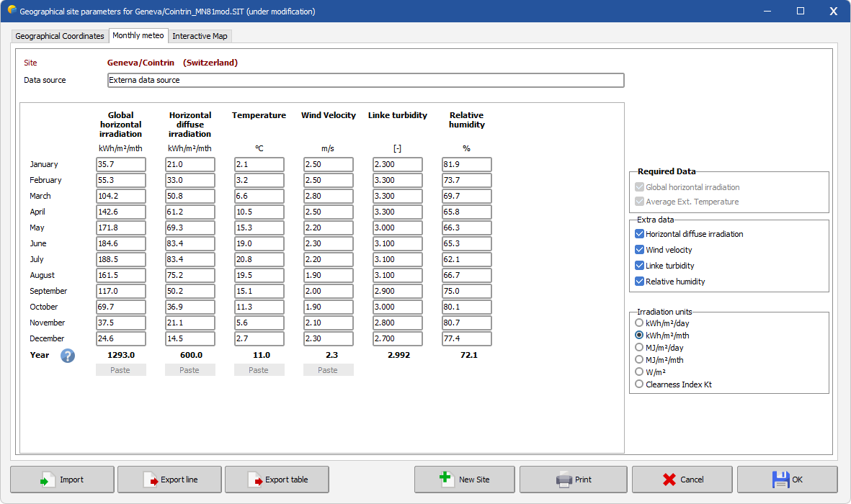
Task: Click the Export table document icon
Action: 255,480
